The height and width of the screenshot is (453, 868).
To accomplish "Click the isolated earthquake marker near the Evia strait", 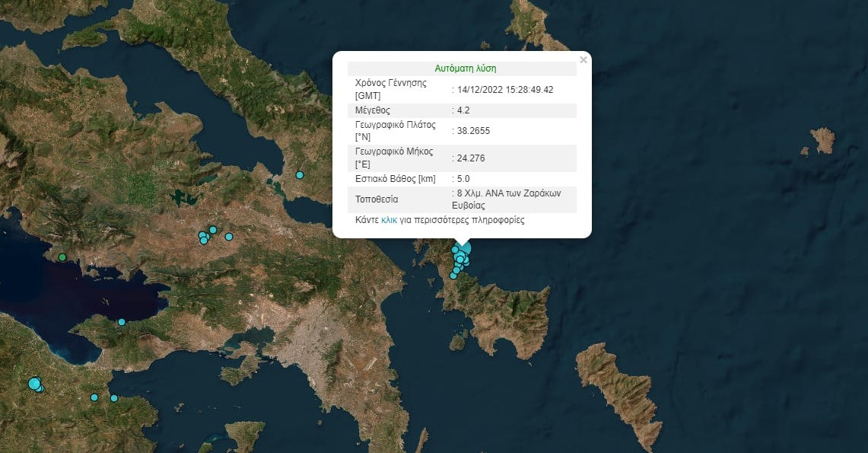I will (300, 175).
